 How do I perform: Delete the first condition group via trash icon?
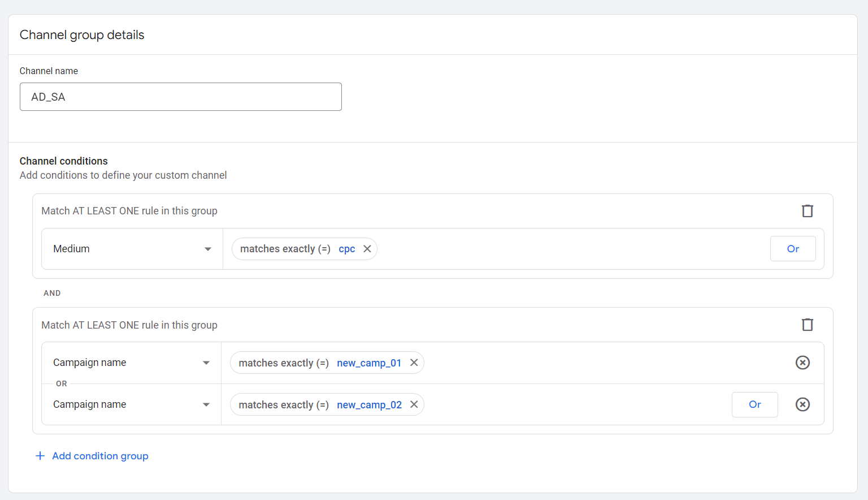pos(808,211)
